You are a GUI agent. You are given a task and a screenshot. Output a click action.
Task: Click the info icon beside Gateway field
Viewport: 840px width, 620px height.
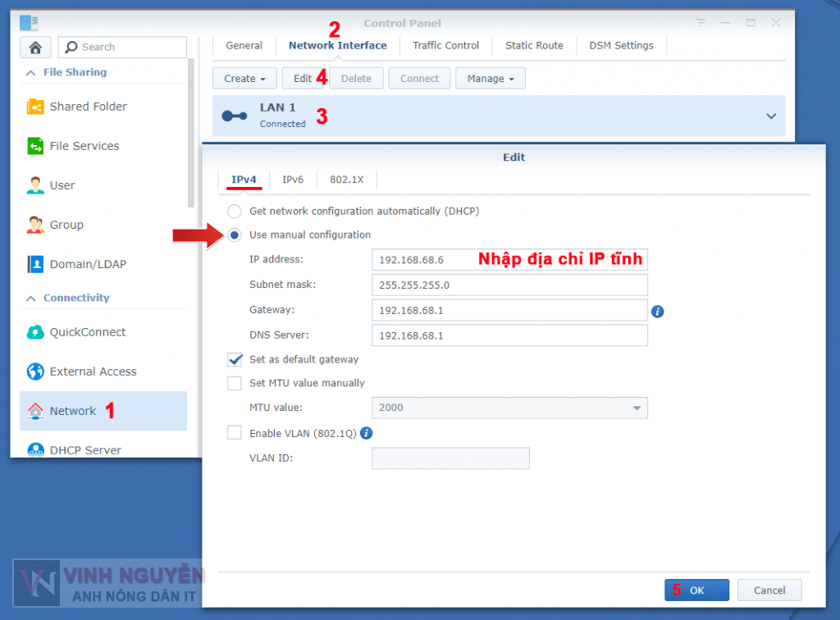[657, 312]
